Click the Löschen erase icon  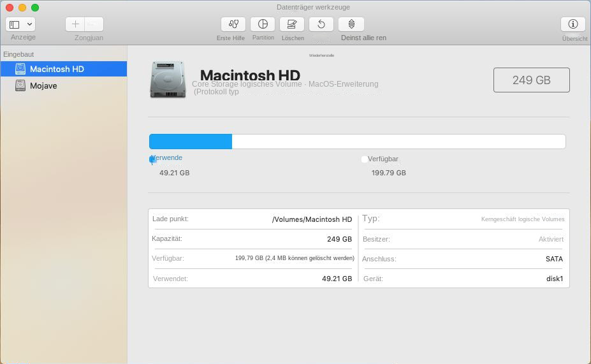click(292, 24)
